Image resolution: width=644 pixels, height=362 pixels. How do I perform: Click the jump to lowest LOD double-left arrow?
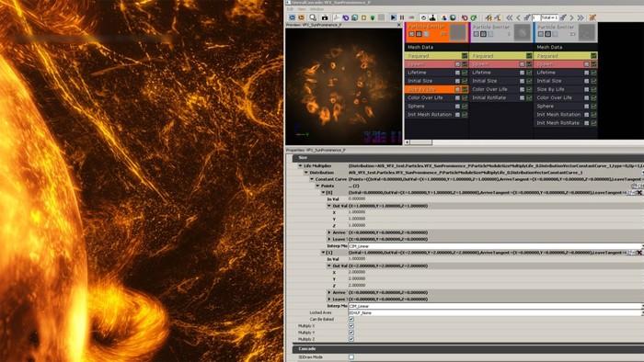pyautogui.click(x=510, y=17)
